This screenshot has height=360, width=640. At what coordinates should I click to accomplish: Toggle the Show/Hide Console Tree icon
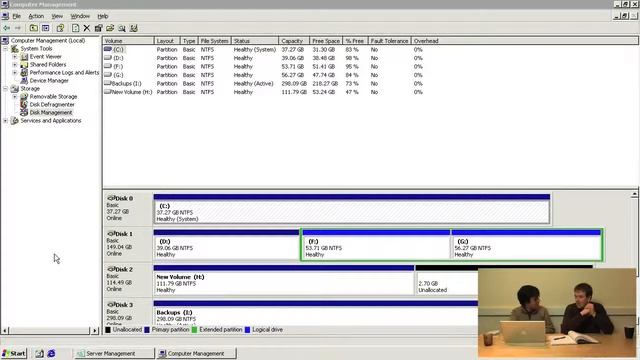pyautogui.click(x=46, y=28)
